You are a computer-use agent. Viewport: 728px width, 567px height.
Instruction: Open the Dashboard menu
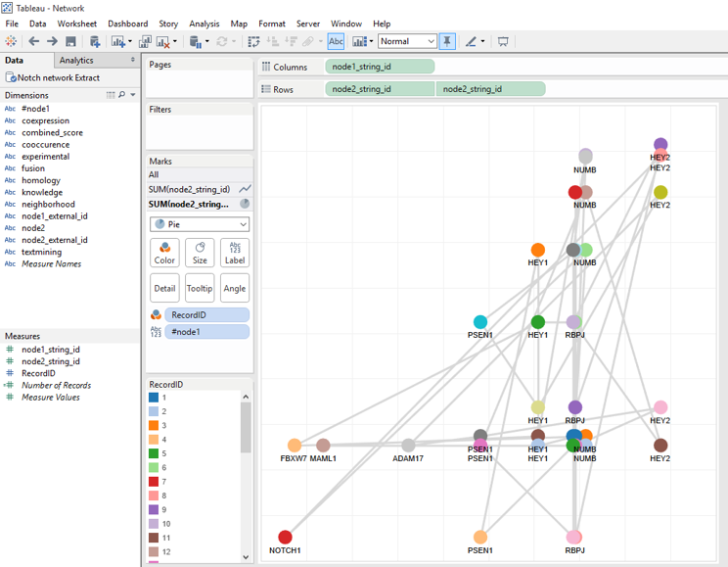[x=127, y=24]
